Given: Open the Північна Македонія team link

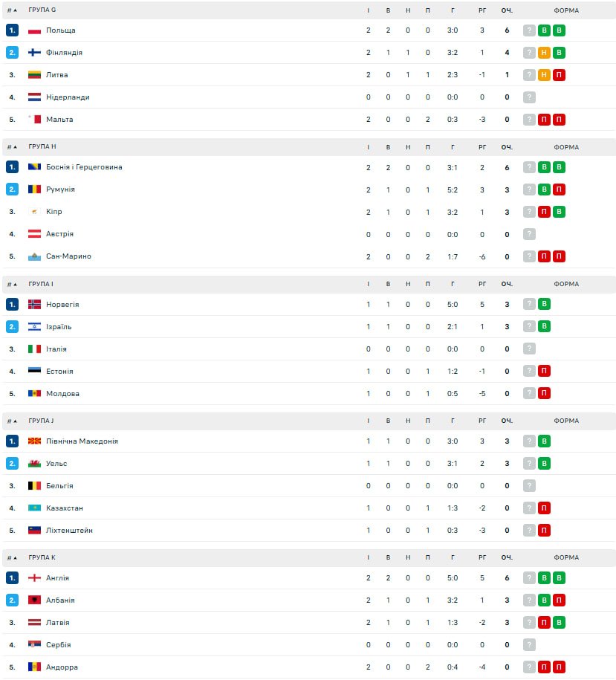Looking at the screenshot, I should (x=82, y=441).
